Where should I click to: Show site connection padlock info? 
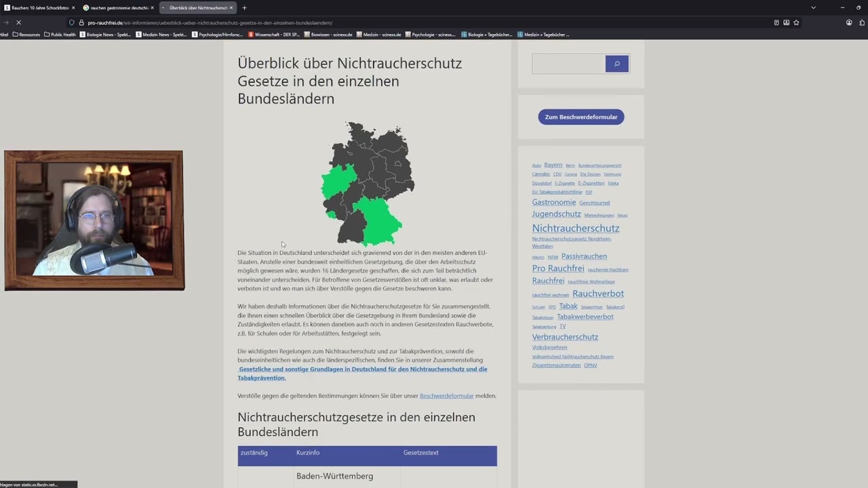pyautogui.click(x=81, y=22)
